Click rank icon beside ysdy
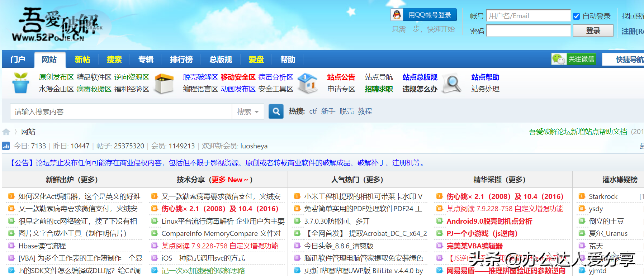 (582, 209)
